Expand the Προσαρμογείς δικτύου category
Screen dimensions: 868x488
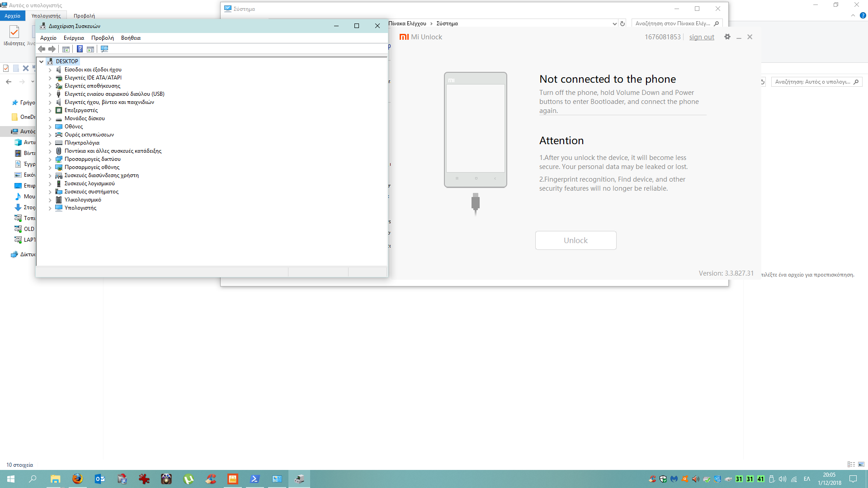coord(50,160)
